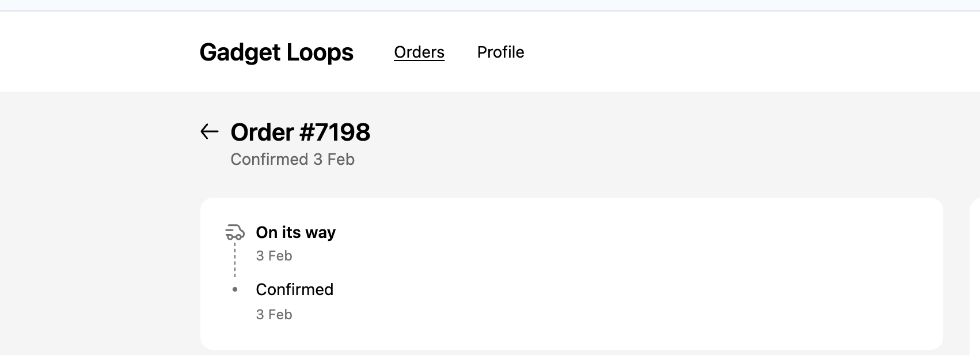Image resolution: width=980 pixels, height=355 pixels.
Task: Go to the Profile page
Action: click(x=500, y=52)
